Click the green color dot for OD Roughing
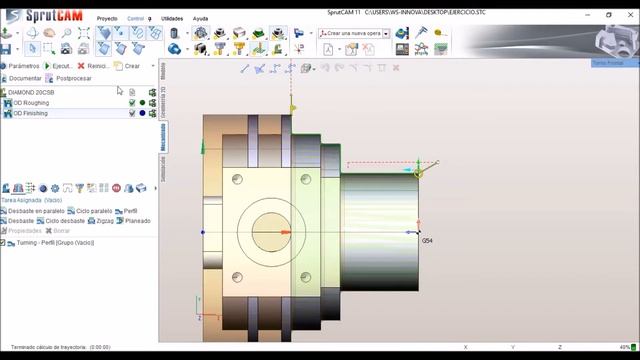 [x=142, y=103]
